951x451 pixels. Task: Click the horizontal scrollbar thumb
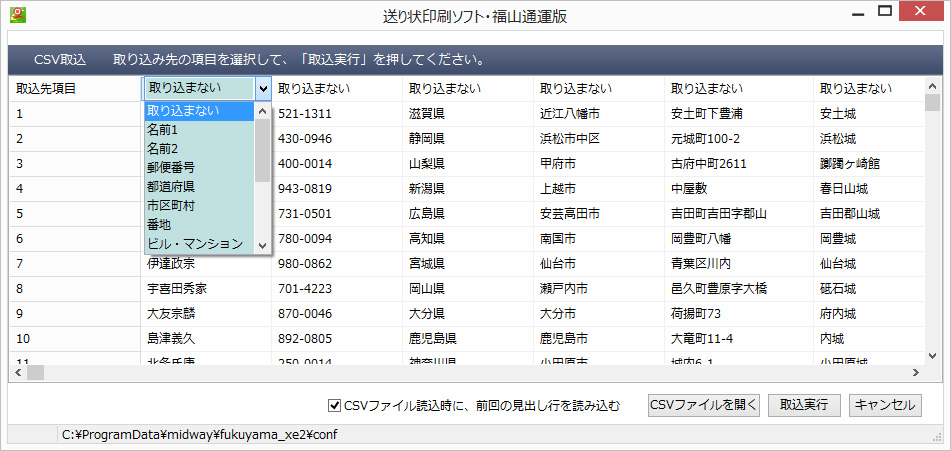[35, 372]
